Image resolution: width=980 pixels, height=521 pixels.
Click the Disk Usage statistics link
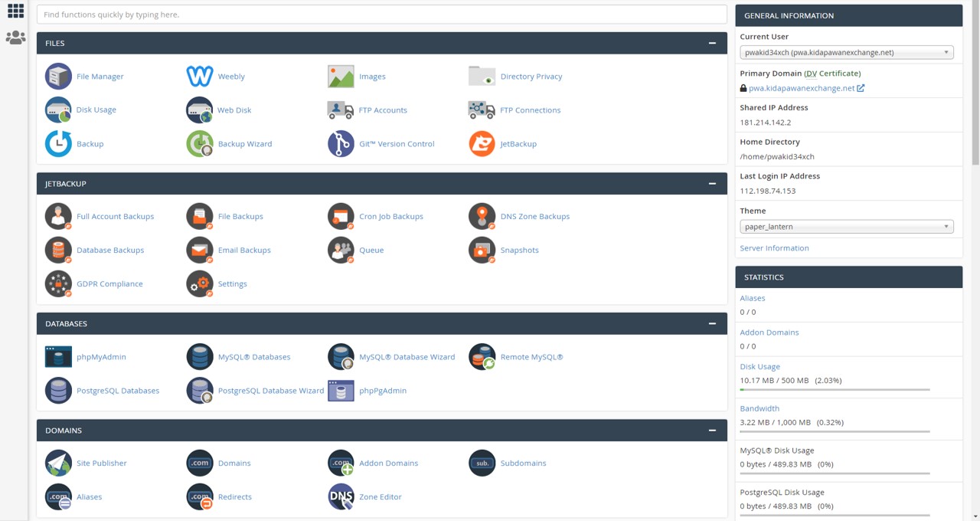(759, 367)
